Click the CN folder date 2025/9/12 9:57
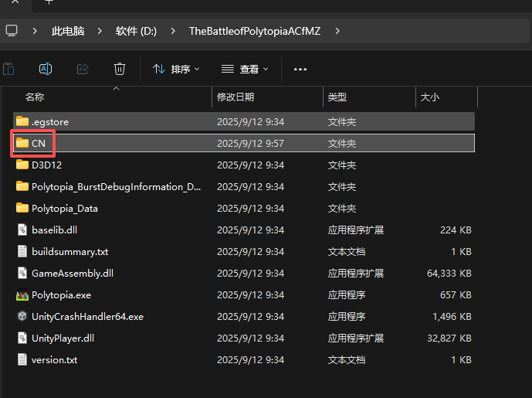Image resolution: width=532 pixels, height=398 pixels. [250, 143]
